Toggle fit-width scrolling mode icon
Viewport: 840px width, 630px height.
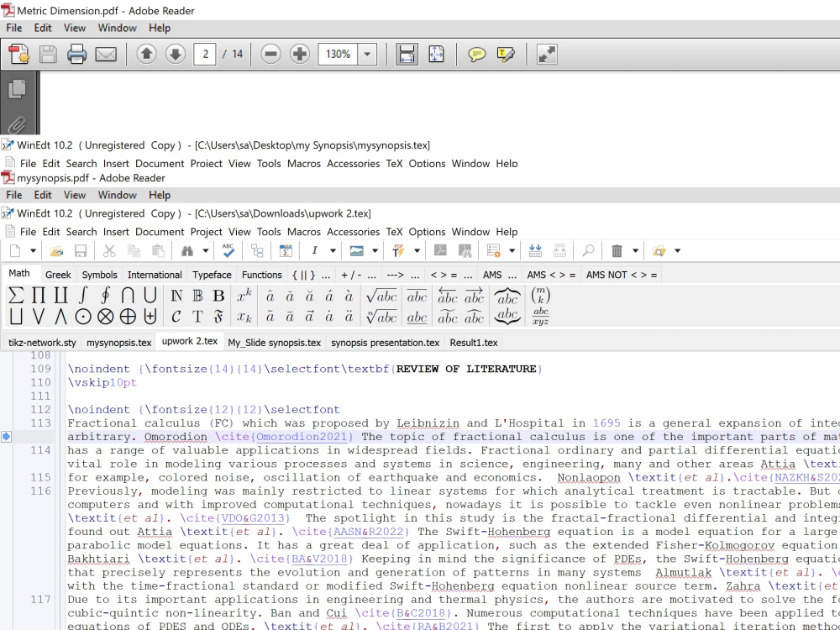coord(407,54)
